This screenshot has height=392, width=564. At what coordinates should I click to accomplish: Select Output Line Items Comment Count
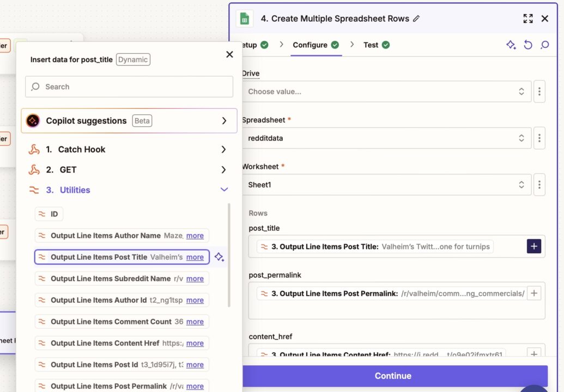click(122, 322)
